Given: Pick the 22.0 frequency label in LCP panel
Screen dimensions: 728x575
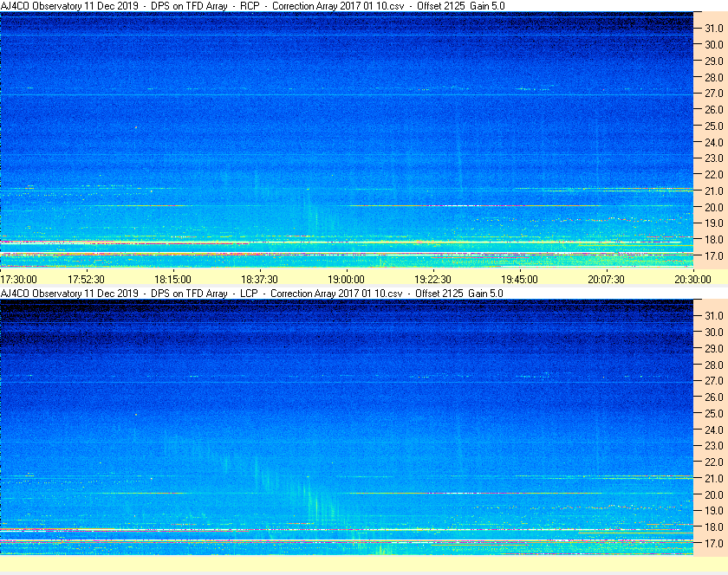Looking at the screenshot, I should tap(714, 462).
